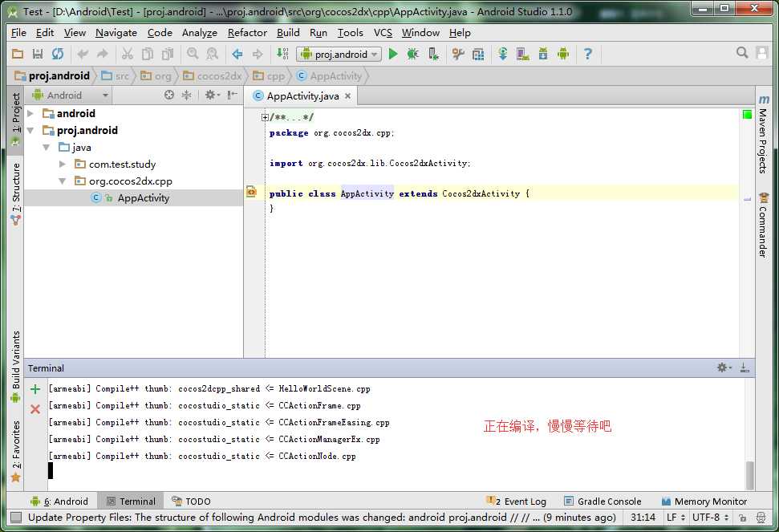Select the AppActivity.java editor tab
Image resolution: width=779 pixels, height=532 pixels.
302,95
